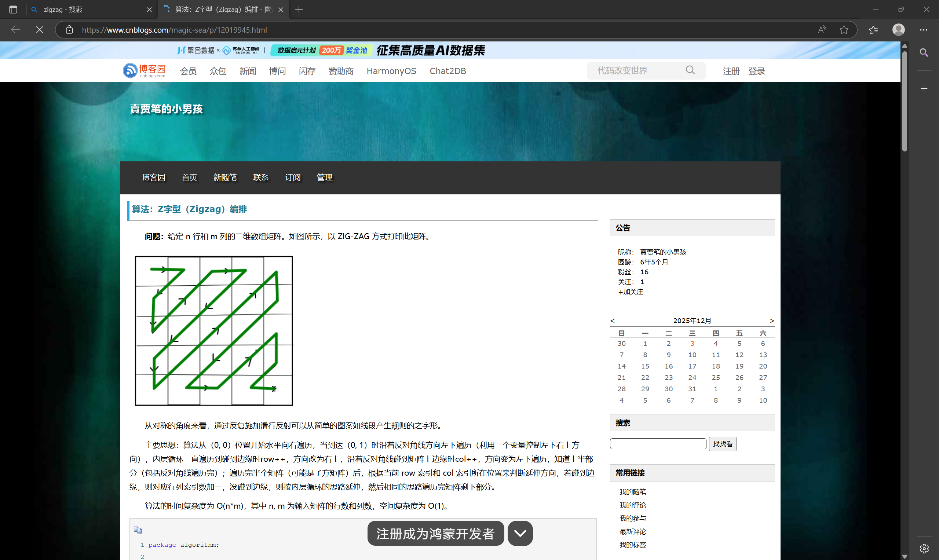Click the 找找看 search button

click(722, 443)
